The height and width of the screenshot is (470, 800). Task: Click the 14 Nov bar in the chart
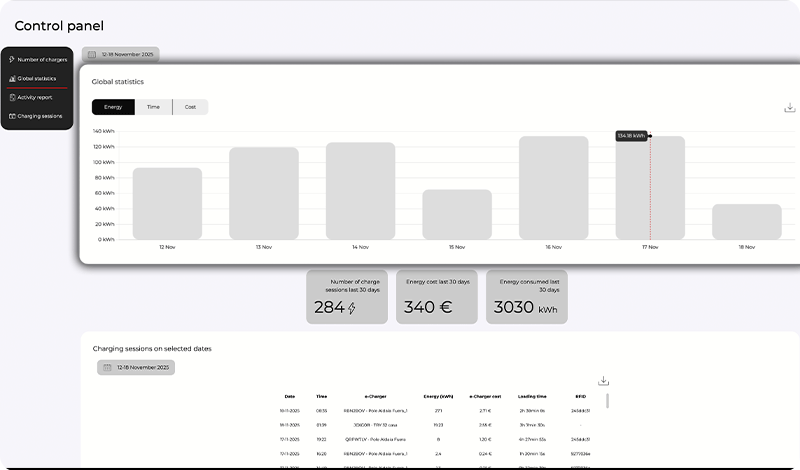pyautogui.click(x=360, y=190)
